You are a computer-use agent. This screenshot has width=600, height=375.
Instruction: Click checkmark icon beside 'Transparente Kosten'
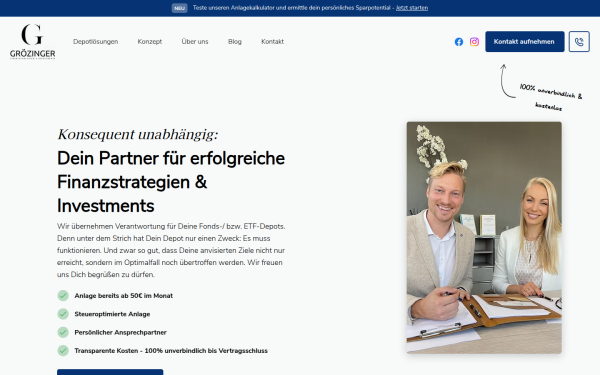pos(63,351)
